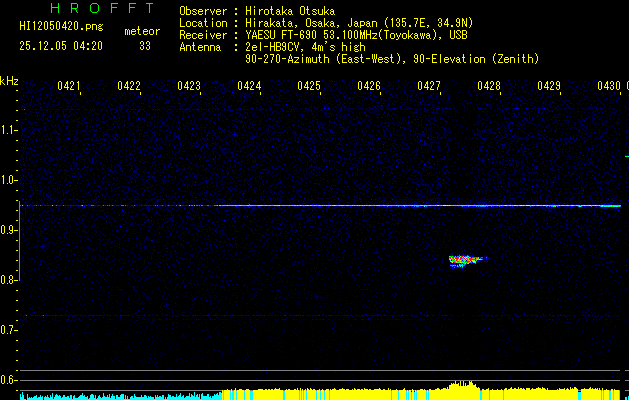
Task: Click the 0.8 kHz frequency label
Action: [x=9, y=280]
